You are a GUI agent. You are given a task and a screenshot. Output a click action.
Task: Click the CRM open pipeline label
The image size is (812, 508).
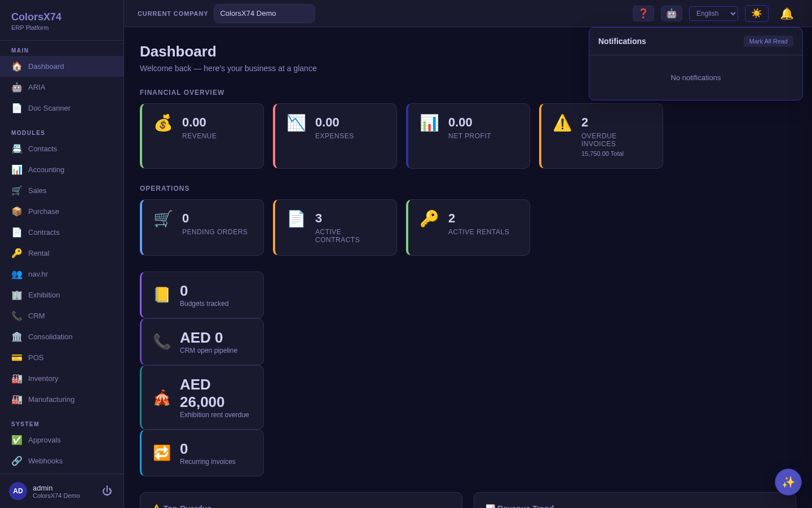tap(209, 351)
